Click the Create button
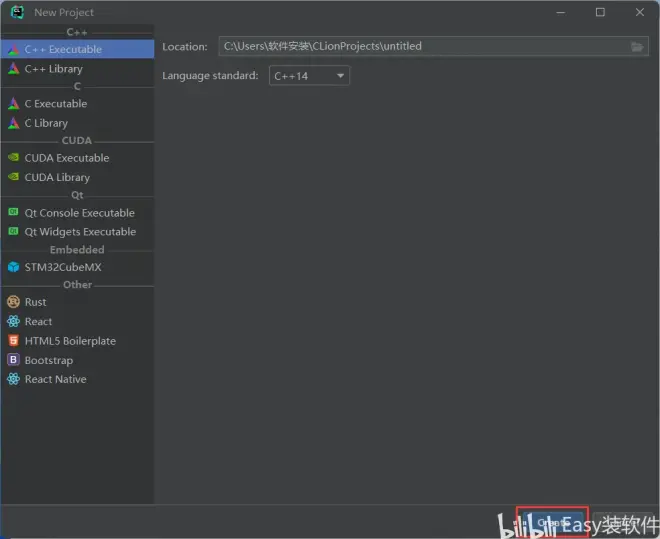The width and height of the screenshot is (660, 539). [x=552, y=522]
